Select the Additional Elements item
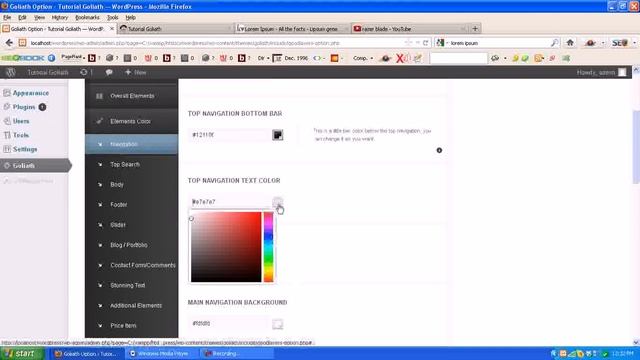The width and height of the screenshot is (640, 360). pyautogui.click(x=131, y=305)
